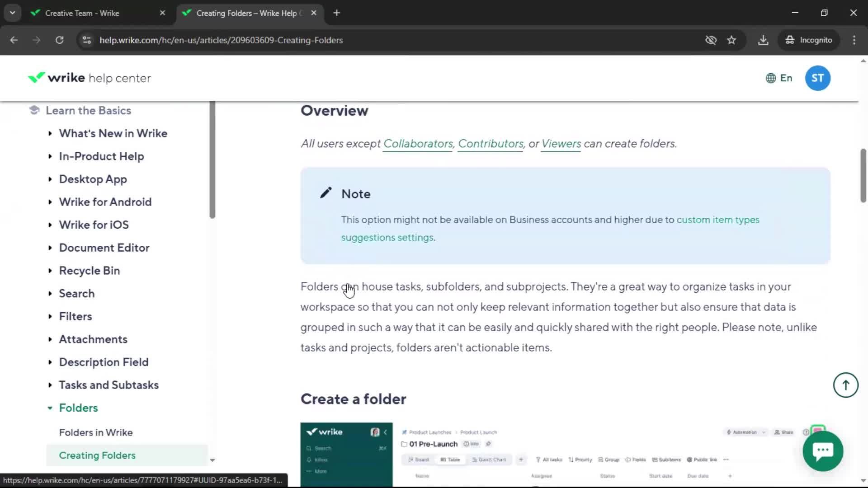Expand Document Editor section
Screen dimensions: 868x488
104,248
